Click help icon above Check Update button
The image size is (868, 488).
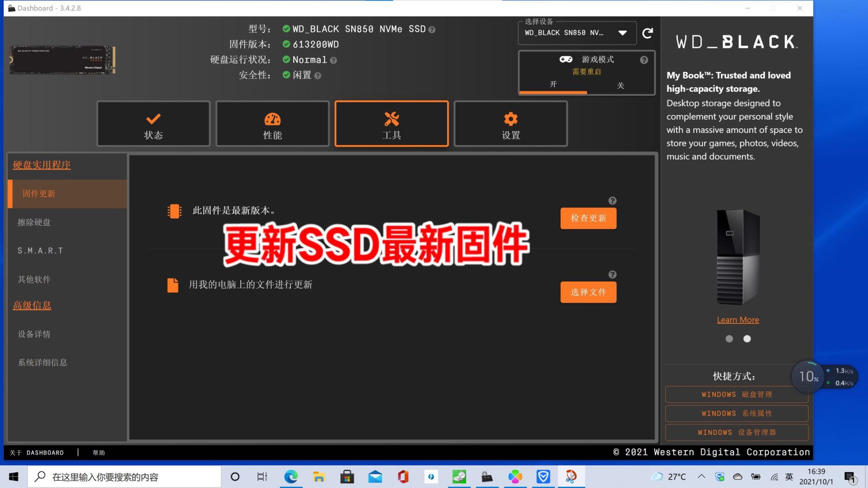(612, 201)
